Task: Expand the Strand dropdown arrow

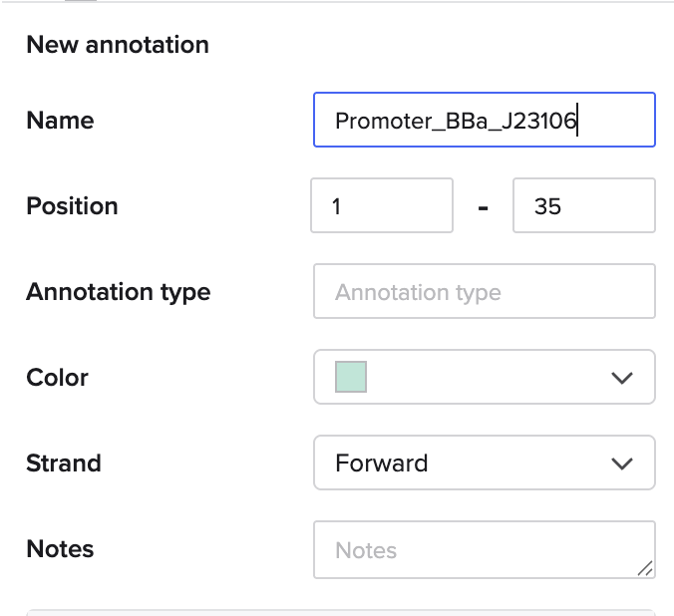Action: (622, 463)
